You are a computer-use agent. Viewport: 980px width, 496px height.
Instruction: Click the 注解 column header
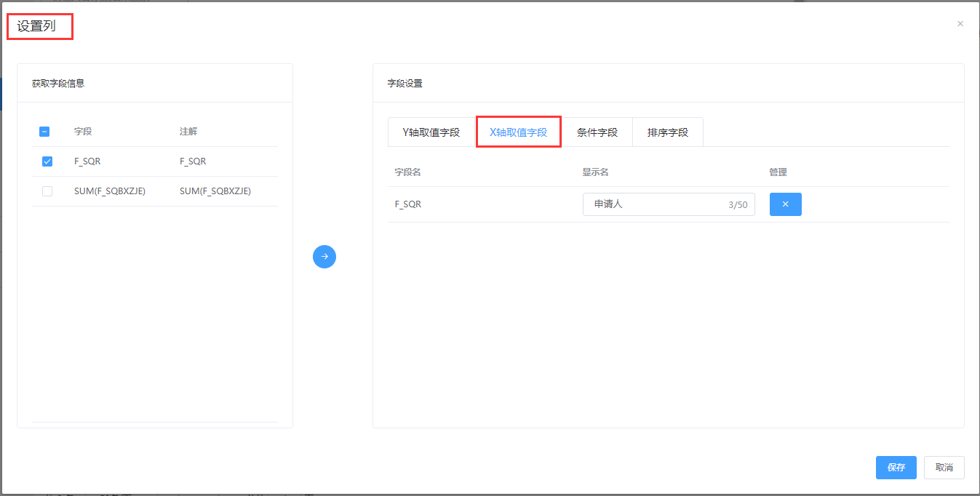[188, 132]
